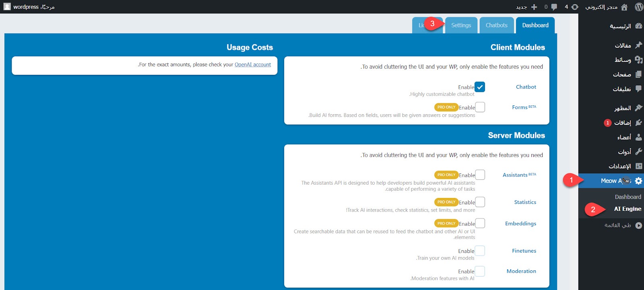Viewport: 644px width, 290px height.
Task: Select the Dashboard tab
Action: tap(535, 25)
